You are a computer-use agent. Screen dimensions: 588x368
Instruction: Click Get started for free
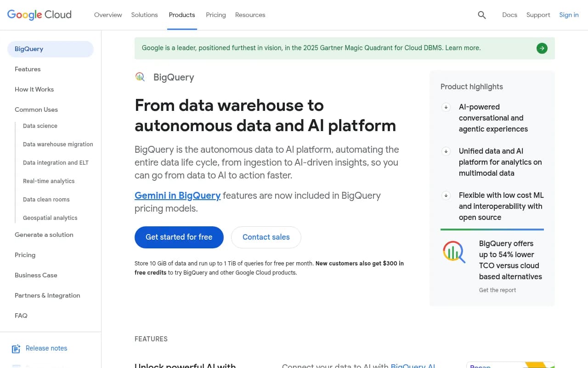[x=179, y=237]
